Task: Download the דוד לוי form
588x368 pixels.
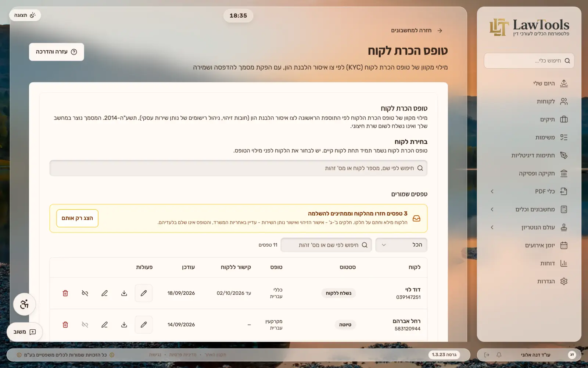Action: pos(124,293)
